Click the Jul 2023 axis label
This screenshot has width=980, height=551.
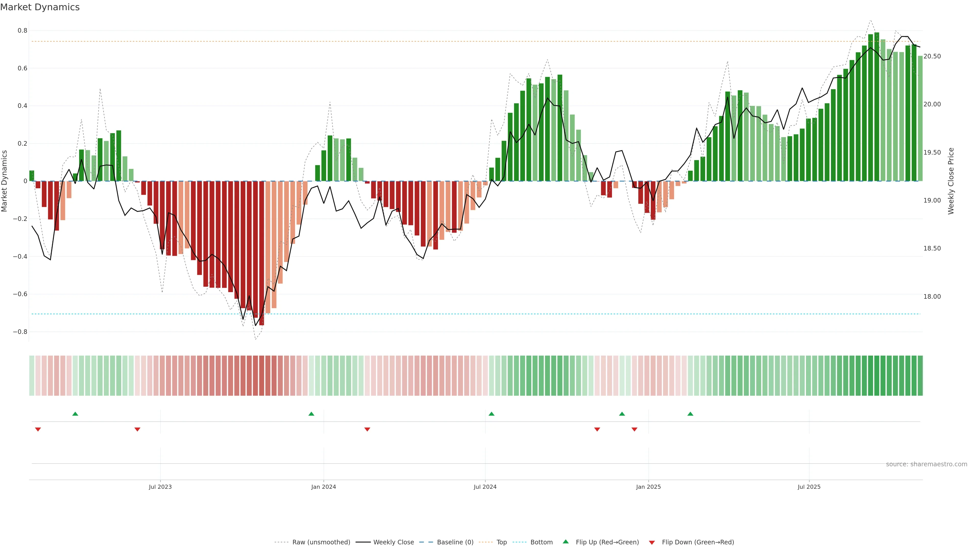(160, 487)
